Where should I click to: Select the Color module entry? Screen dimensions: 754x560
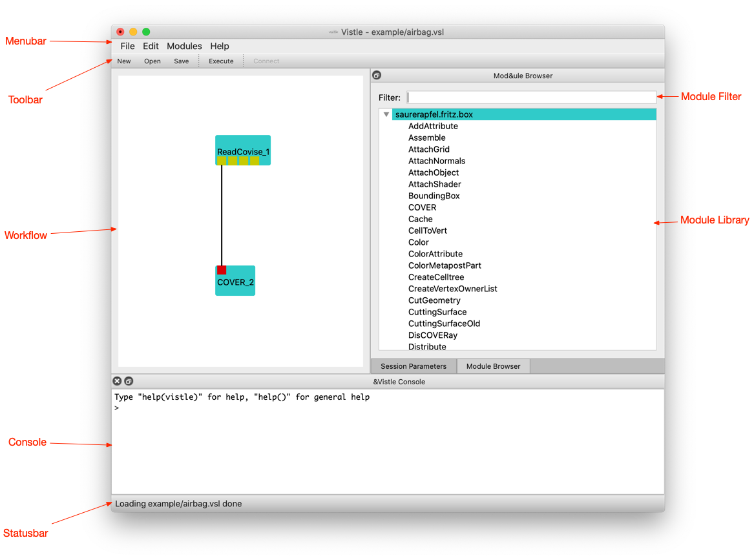point(419,242)
